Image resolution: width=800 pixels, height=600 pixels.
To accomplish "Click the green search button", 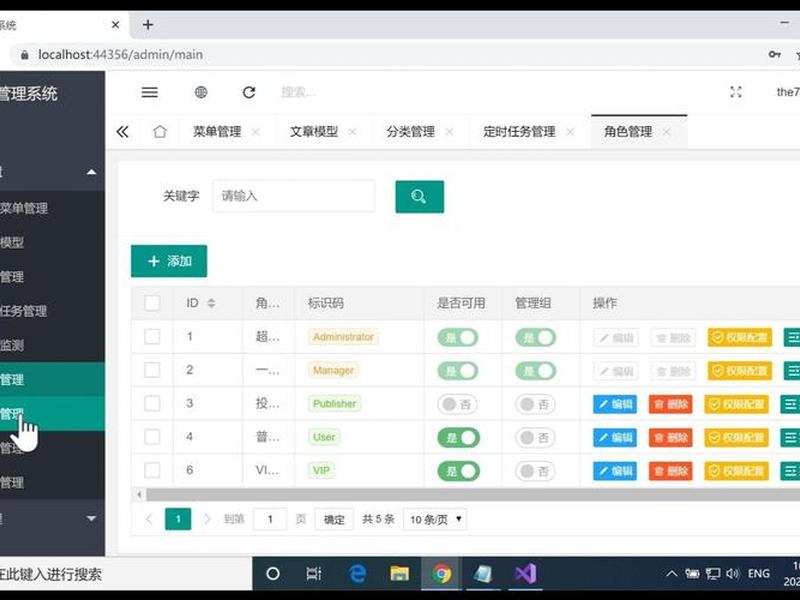I will pyautogui.click(x=419, y=196).
